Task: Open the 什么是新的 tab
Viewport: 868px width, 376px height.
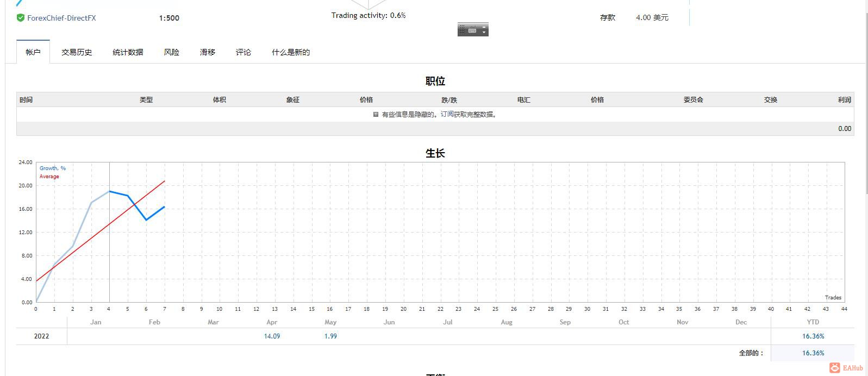Action: click(x=291, y=52)
